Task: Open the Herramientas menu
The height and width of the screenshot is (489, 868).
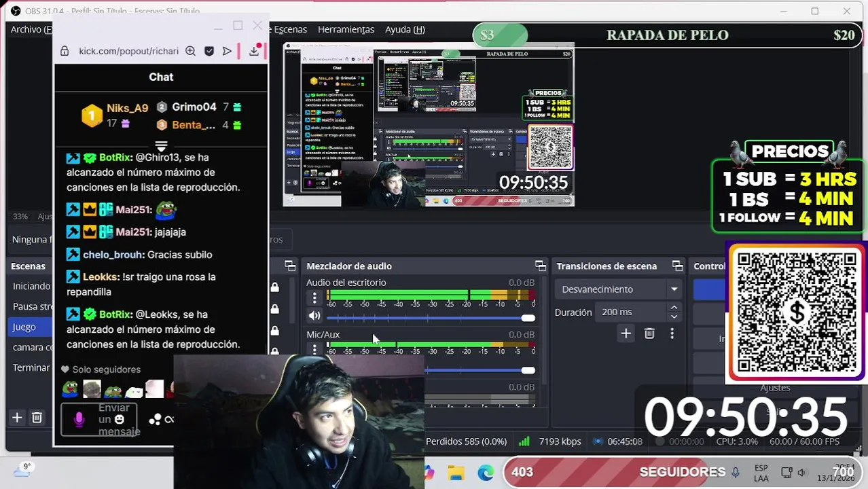Action: click(x=346, y=29)
